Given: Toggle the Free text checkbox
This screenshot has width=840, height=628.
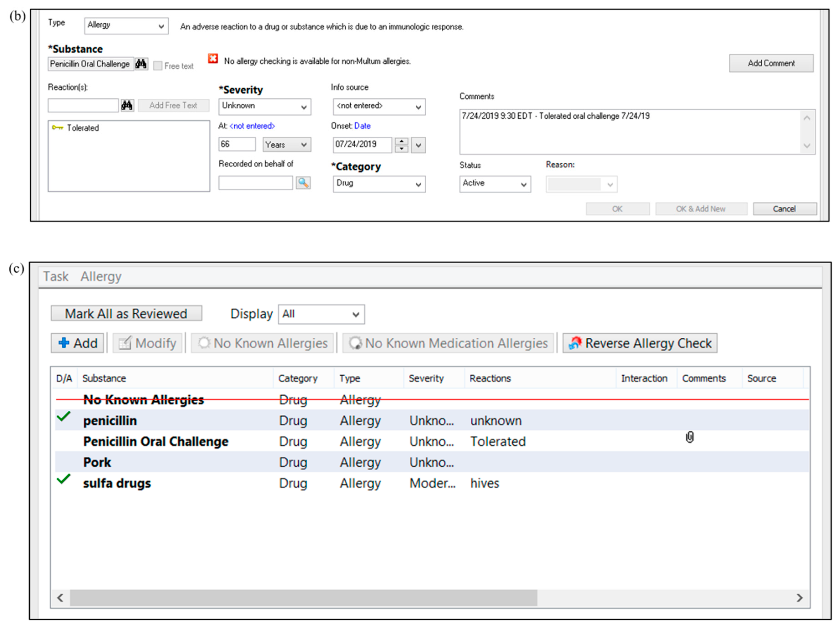Looking at the screenshot, I should [x=158, y=66].
